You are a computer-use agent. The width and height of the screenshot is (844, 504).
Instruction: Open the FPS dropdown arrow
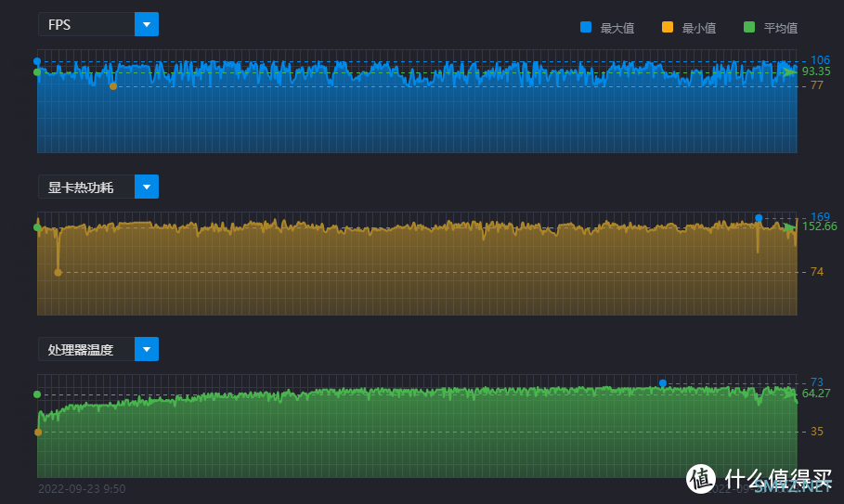click(x=147, y=25)
